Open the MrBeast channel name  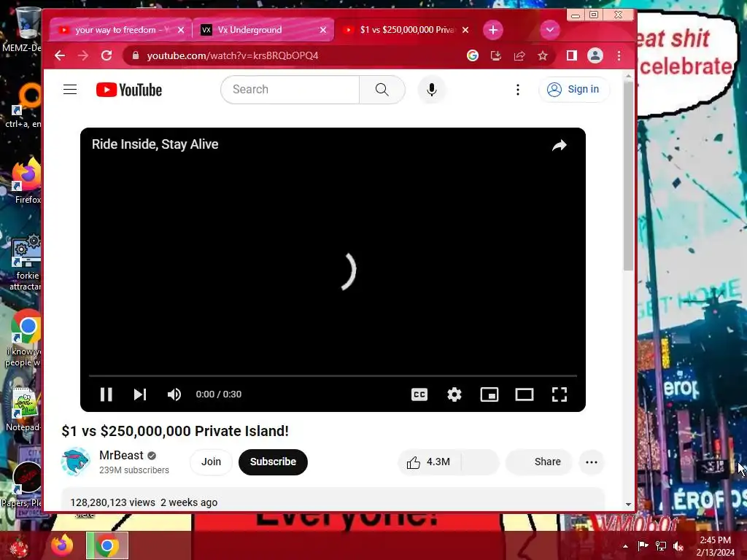[x=121, y=455]
